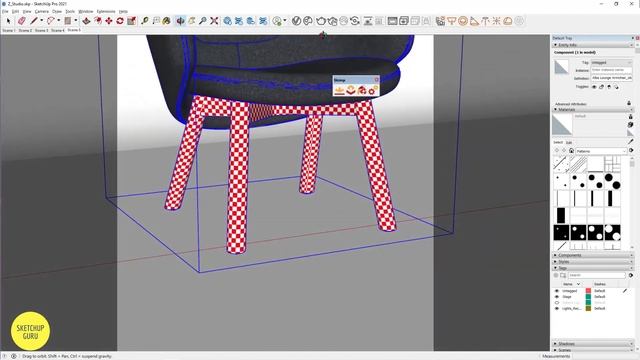Screen dimensions: 640x360
Task: Pick the Scale tool
Action: click(x=131, y=21)
